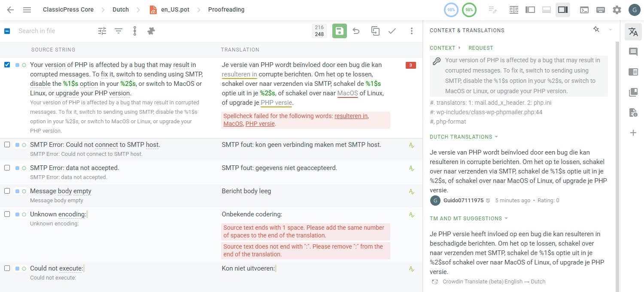Collapse the TM and MT Suggestions section
This screenshot has width=644, height=292.
(506, 218)
